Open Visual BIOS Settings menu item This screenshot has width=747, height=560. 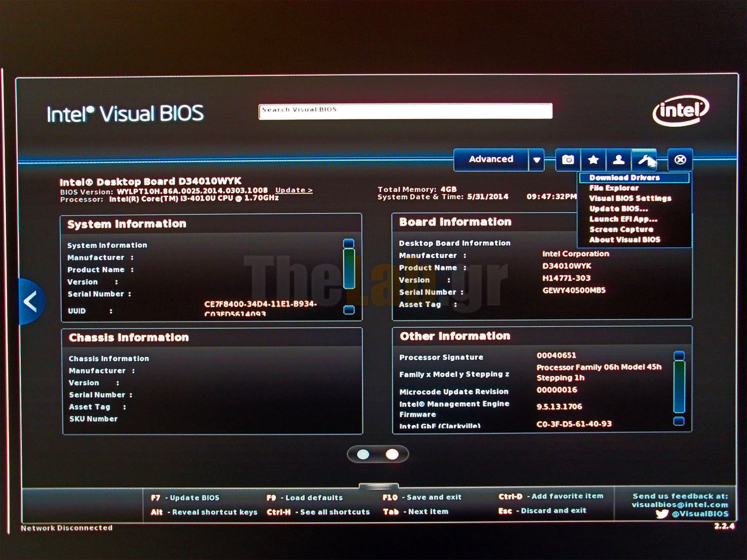click(630, 198)
